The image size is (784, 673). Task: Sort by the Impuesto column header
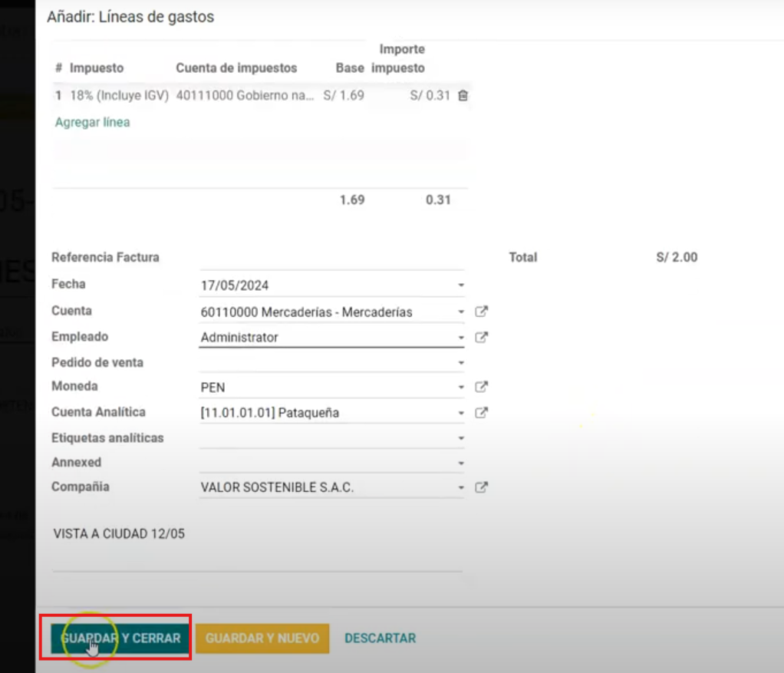[96, 68]
